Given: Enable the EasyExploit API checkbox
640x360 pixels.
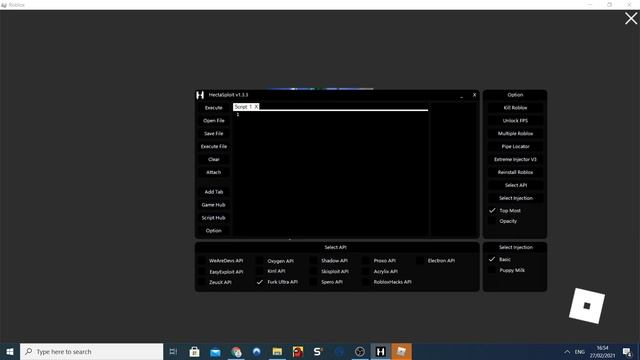Looking at the screenshot, I should tap(202, 271).
